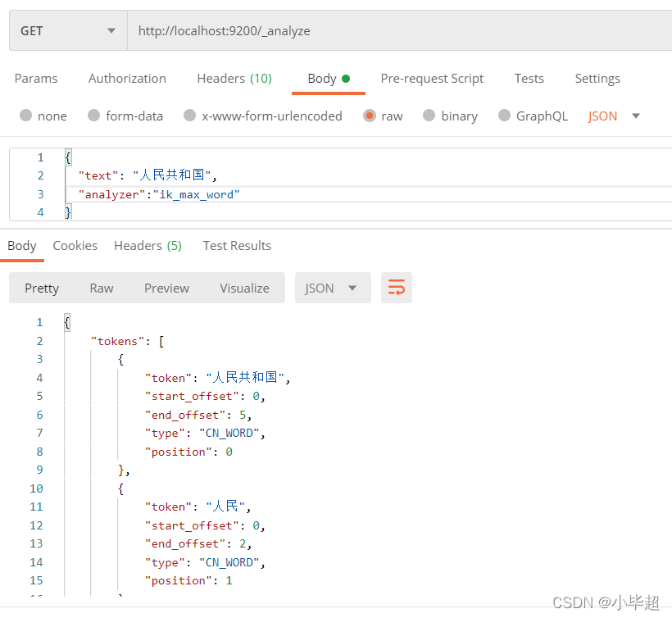The height and width of the screenshot is (618, 672).
Task: Select the raw body radio
Action: pos(370,116)
